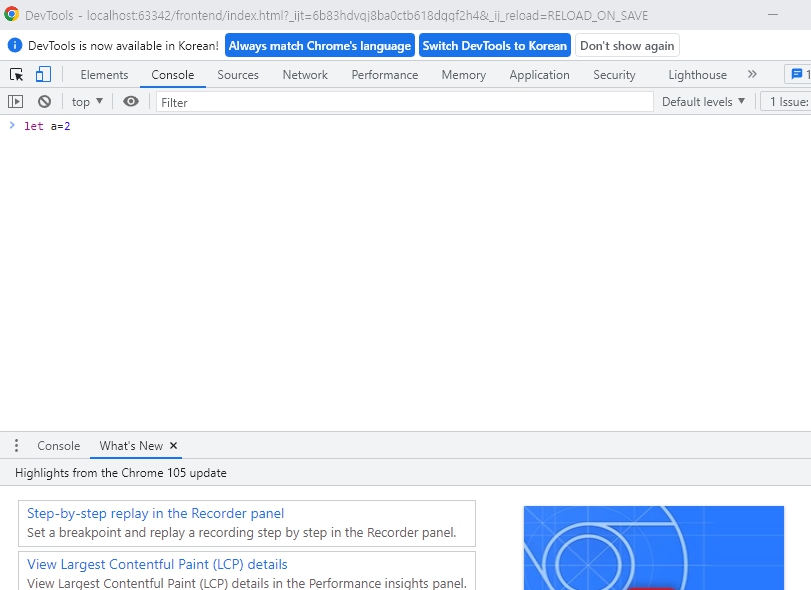Image resolution: width=811 pixels, height=590 pixels.
Task: Close the What's New tab
Action: pyautogui.click(x=174, y=445)
